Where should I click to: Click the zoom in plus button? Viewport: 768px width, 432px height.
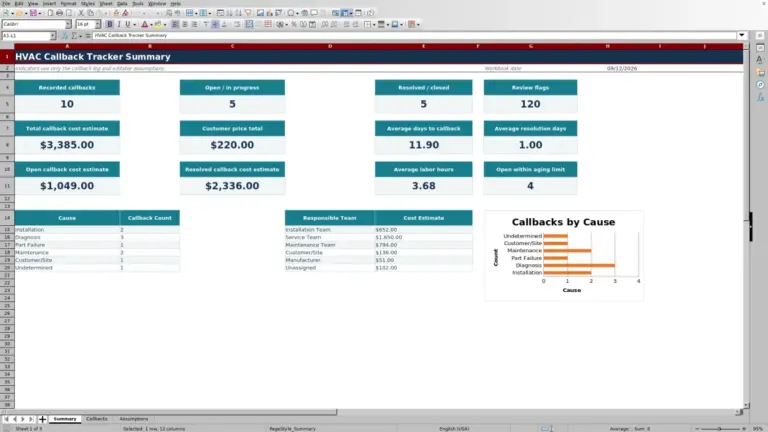tap(744, 429)
